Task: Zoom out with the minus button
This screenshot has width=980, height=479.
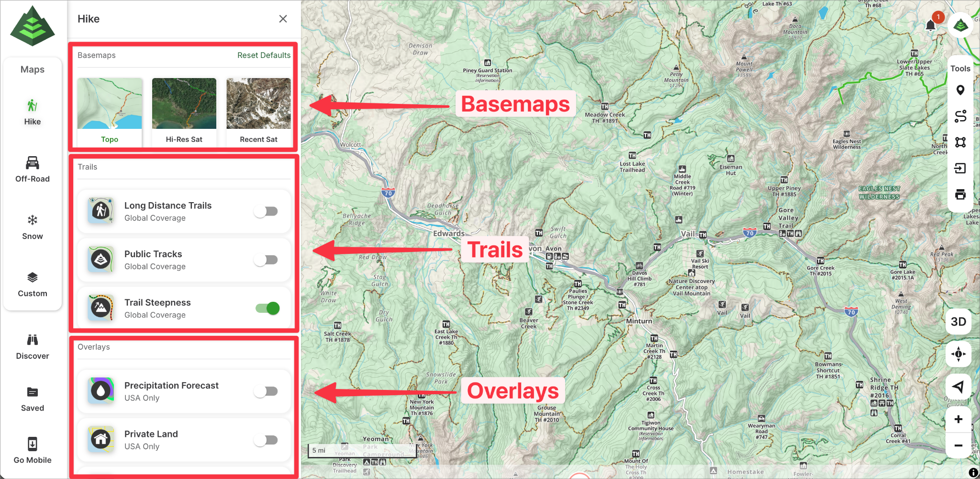Action: [958, 445]
